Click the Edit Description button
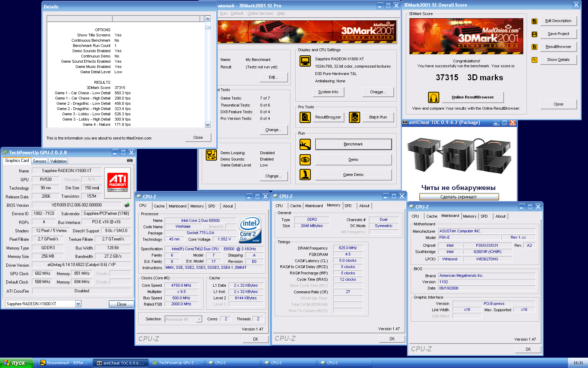 [x=558, y=21]
